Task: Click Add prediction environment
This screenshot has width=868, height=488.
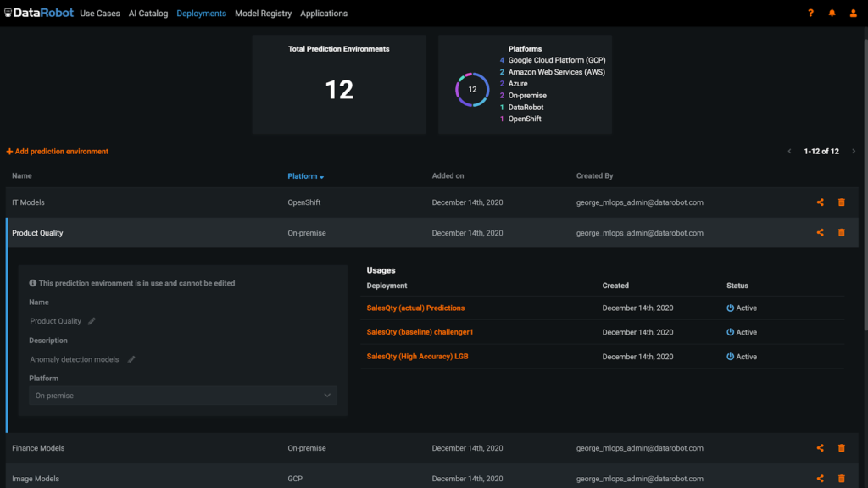Action: tap(58, 151)
